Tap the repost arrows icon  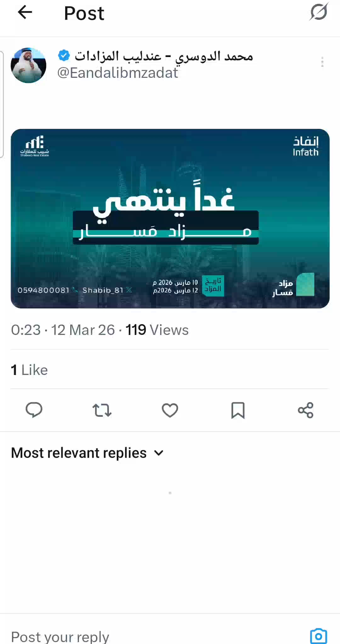pyautogui.click(x=102, y=410)
